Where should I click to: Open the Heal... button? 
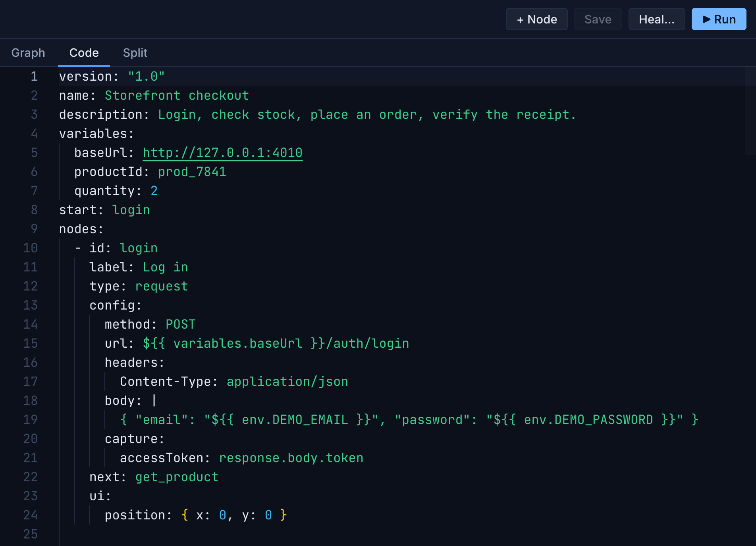pos(656,19)
